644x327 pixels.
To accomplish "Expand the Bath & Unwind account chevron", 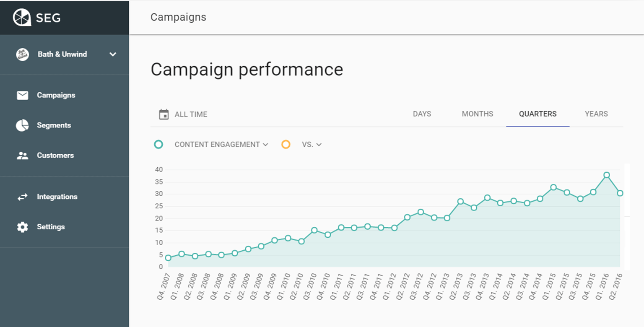I will (113, 54).
